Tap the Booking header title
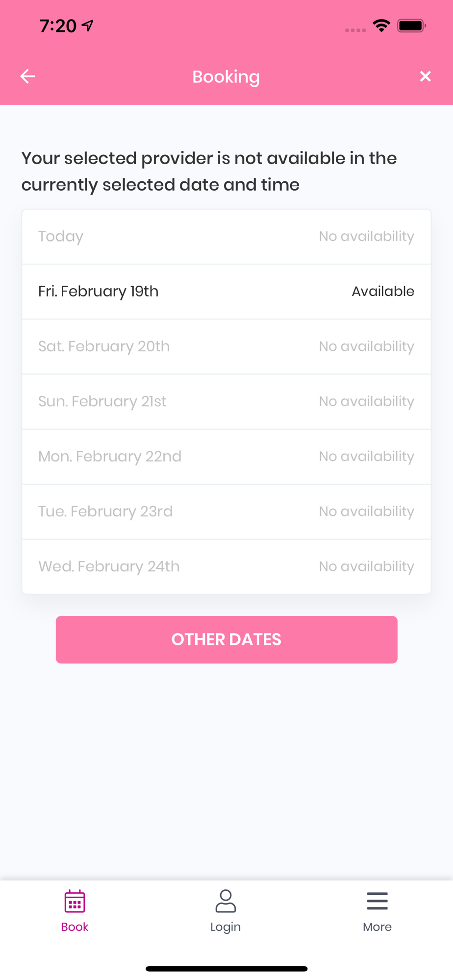 [226, 77]
